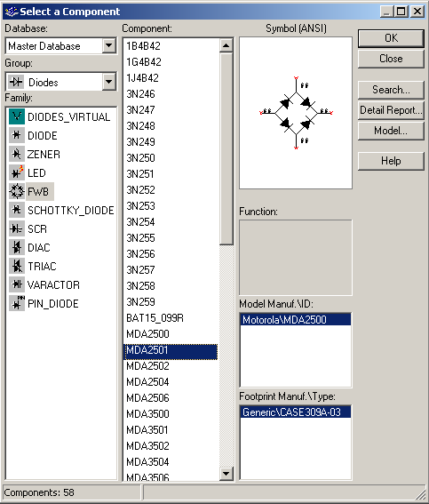The image size is (429, 504).
Task: Open the Detail Report...
Action: pyautogui.click(x=391, y=110)
